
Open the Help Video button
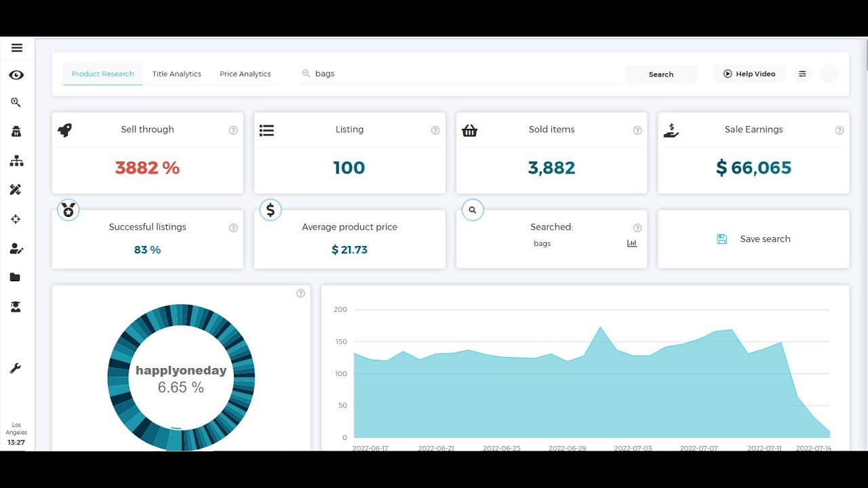pos(749,74)
